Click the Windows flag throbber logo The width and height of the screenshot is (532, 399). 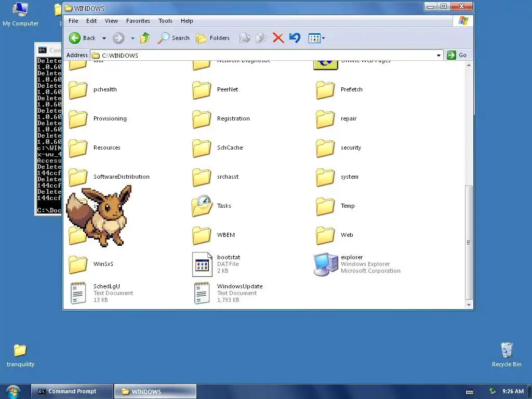(x=463, y=21)
